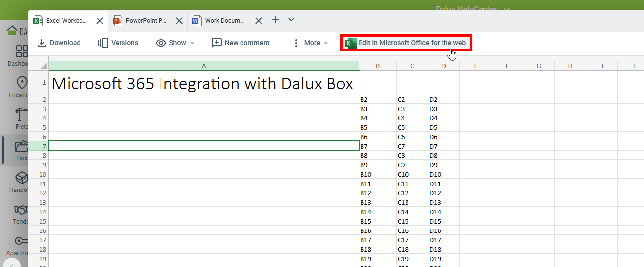Expand the Show dropdown menu

(x=175, y=43)
